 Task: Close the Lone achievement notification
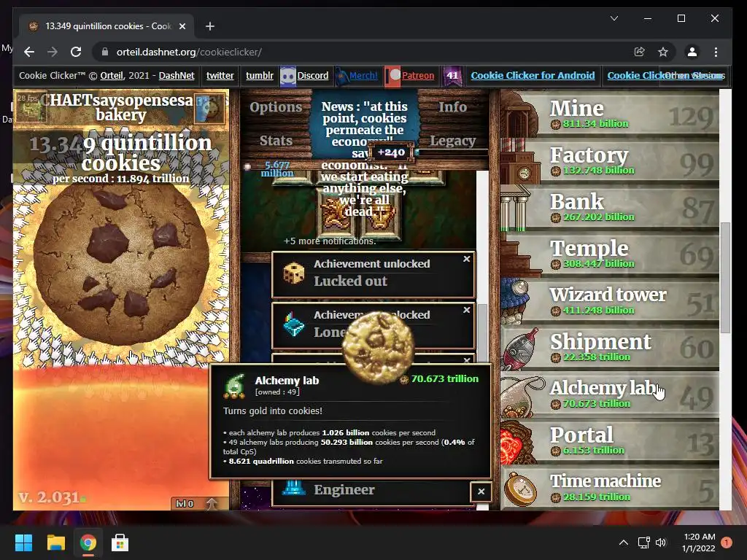coord(466,310)
